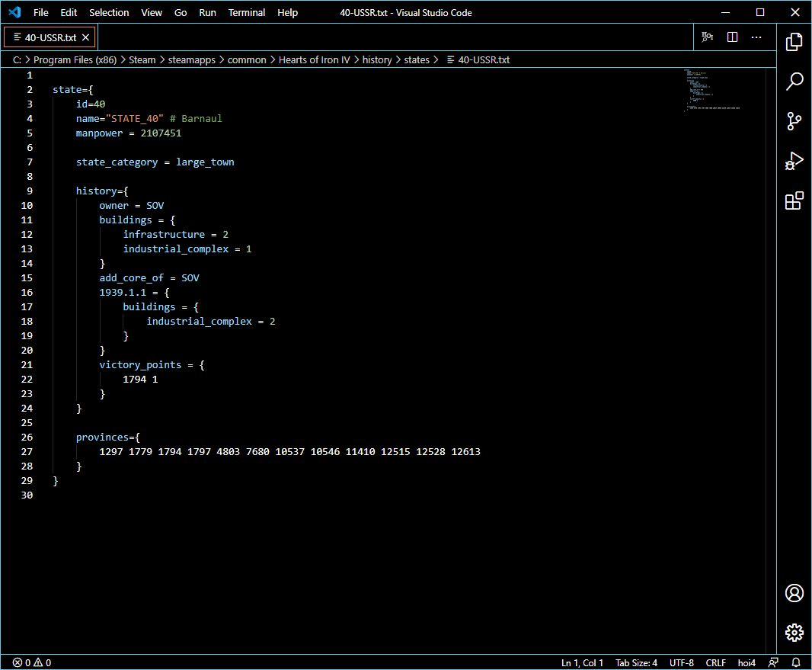The image size is (812, 670).
Task: Expand the steamapps breadcrumb
Action: 192,59
